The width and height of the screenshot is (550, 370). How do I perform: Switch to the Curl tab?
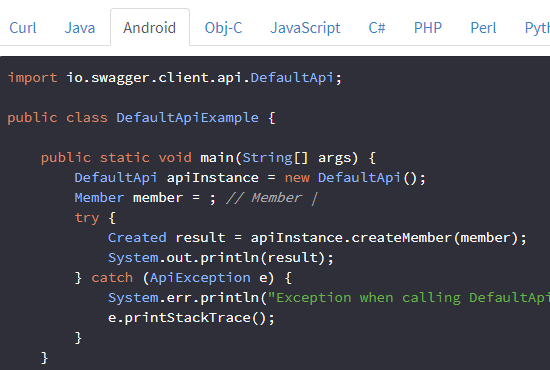pyautogui.click(x=23, y=28)
